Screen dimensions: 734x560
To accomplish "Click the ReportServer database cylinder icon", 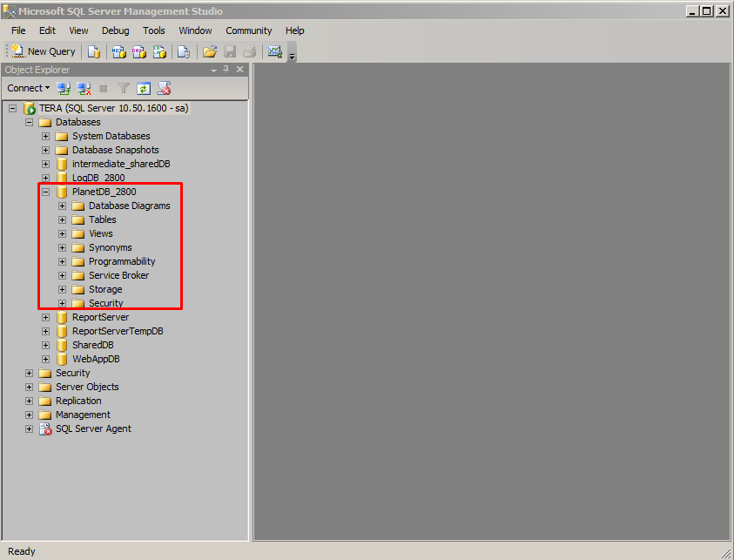I will click(62, 318).
